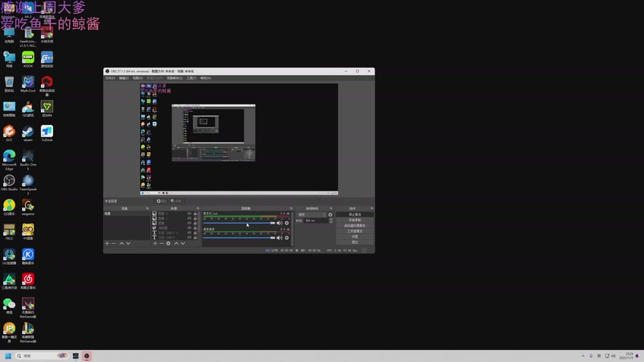Open desktop audio channel settings gear
The height and width of the screenshot is (362, 644).
pyautogui.click(x=287, y=237)
